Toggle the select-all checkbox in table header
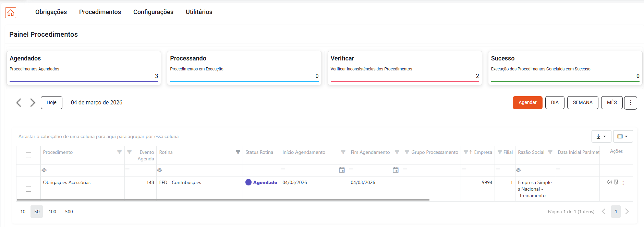 [28, 155]
